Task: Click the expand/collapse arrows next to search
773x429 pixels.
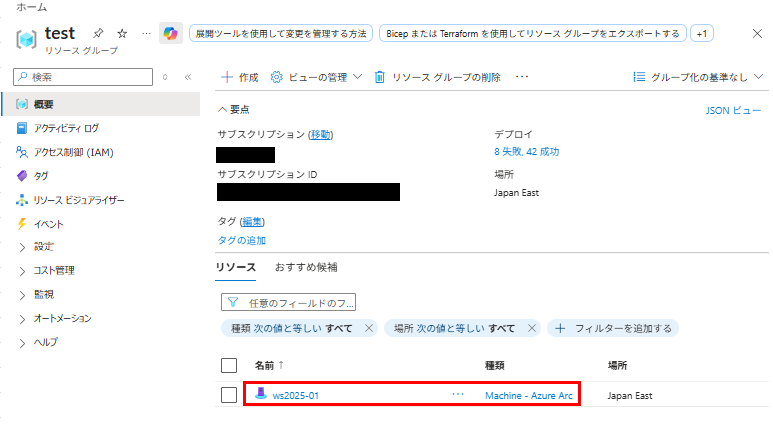Action: pos(165,77)
